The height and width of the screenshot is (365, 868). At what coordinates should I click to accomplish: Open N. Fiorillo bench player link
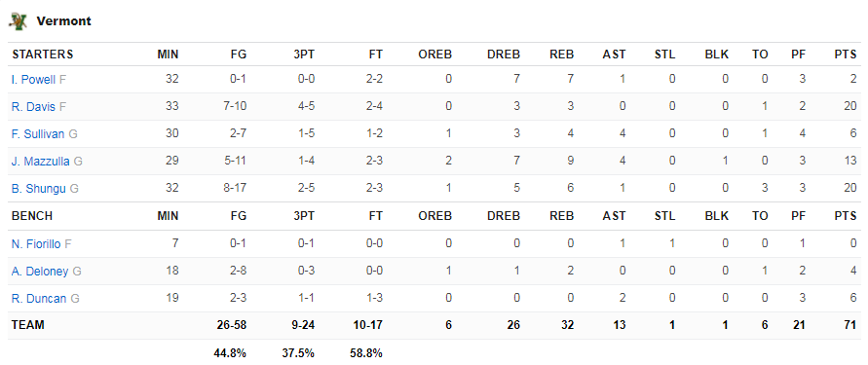point(36,243)
